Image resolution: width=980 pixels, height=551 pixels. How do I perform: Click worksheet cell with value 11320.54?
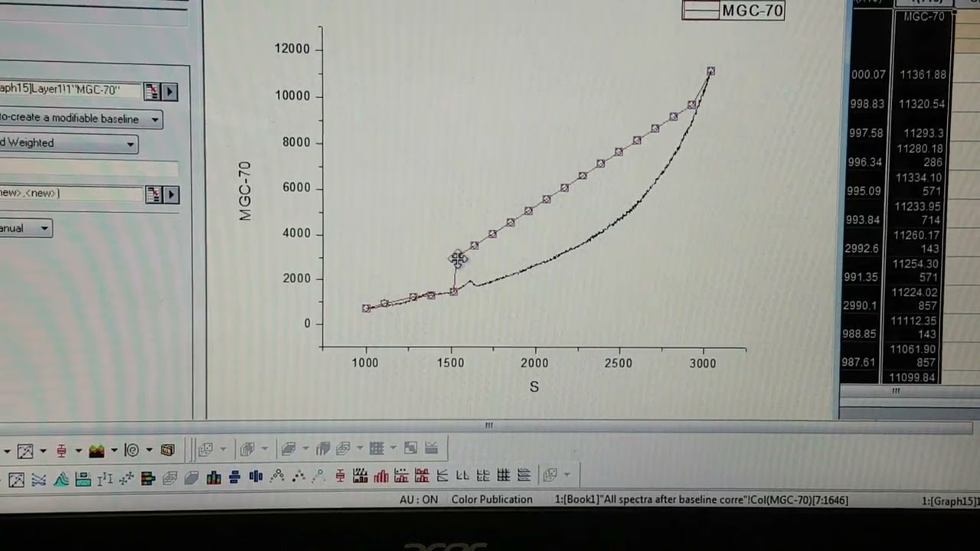coord(923,104)
